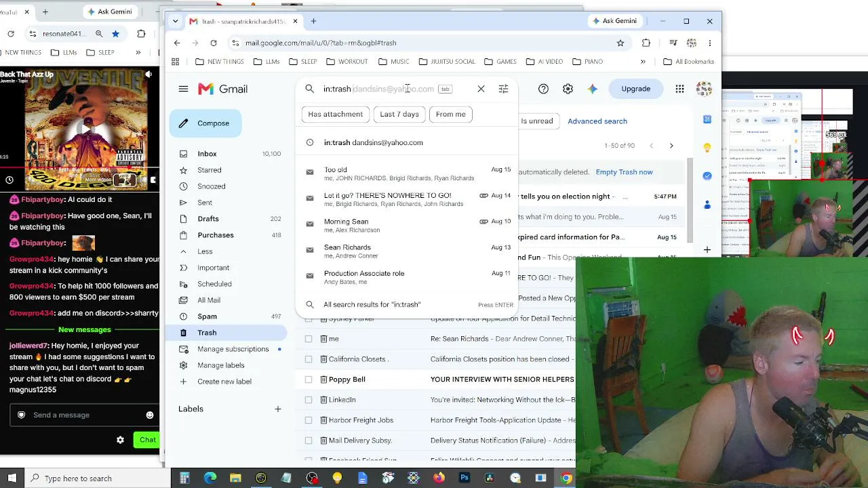Go to previous page of trash emails
Viewport: 868px width, 488px height.
point(652,146)
